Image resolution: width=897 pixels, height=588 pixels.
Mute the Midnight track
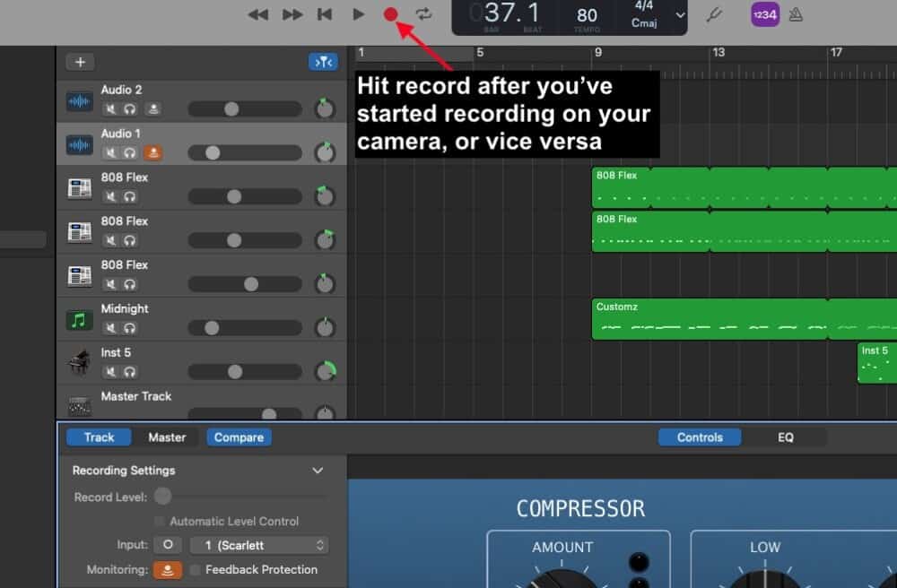(110, 328)
